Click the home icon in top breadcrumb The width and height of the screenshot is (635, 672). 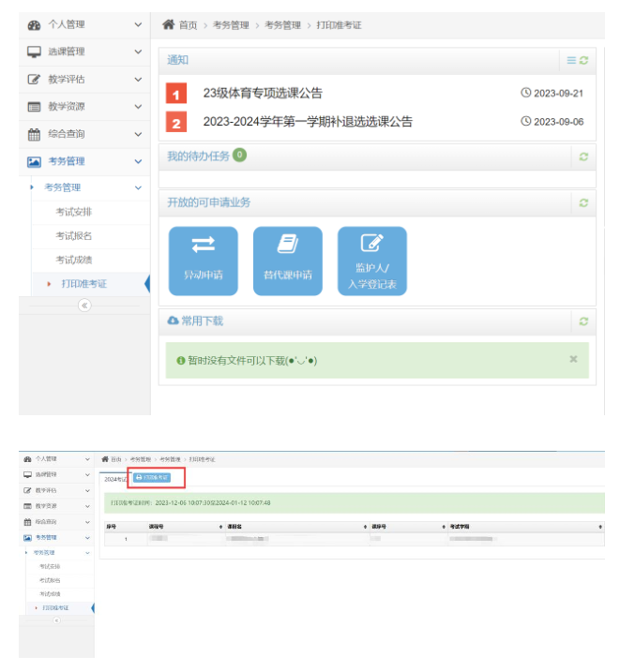point(169,25)
